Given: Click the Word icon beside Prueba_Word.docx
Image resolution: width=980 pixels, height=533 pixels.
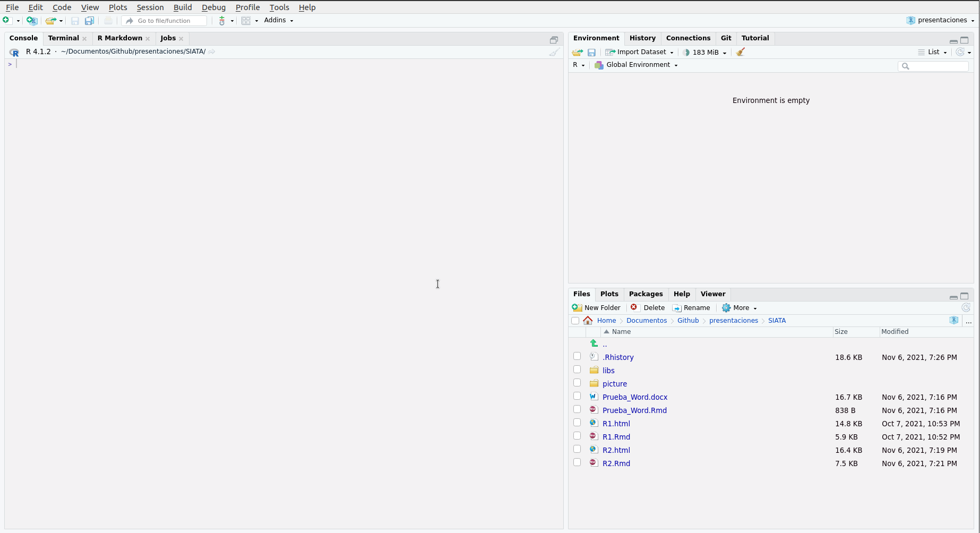Looking at the screenshot, I should pos(594,397).
